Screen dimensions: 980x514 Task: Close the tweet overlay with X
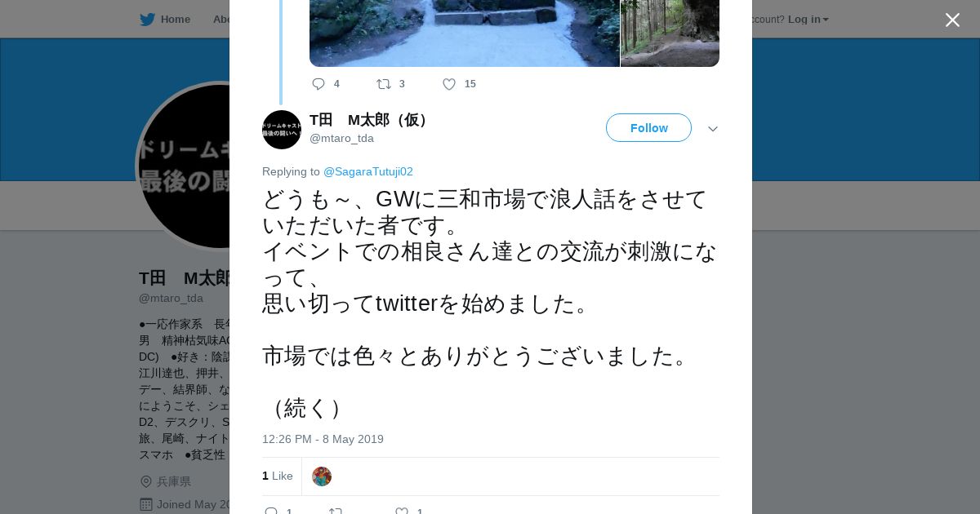(952, 20)
